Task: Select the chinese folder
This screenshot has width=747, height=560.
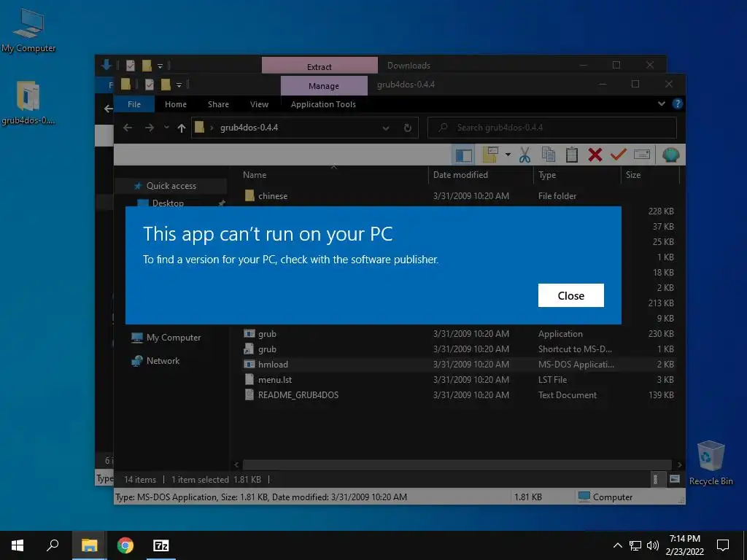Action: coord(273,195)
